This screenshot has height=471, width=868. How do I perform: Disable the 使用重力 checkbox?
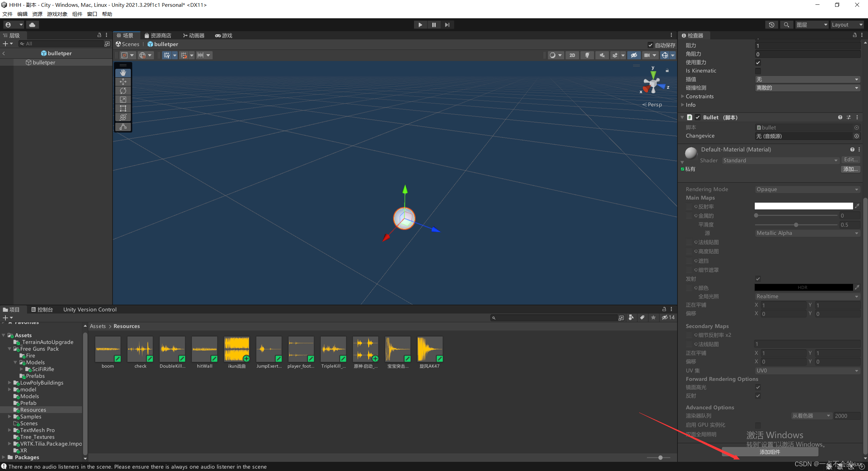point(759,62)
